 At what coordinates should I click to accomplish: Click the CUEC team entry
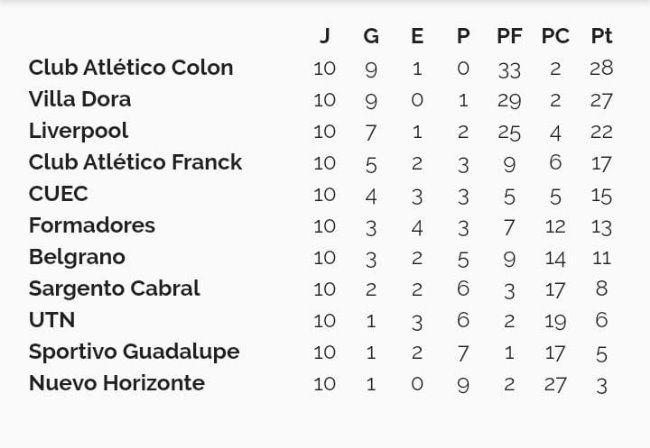58,194
